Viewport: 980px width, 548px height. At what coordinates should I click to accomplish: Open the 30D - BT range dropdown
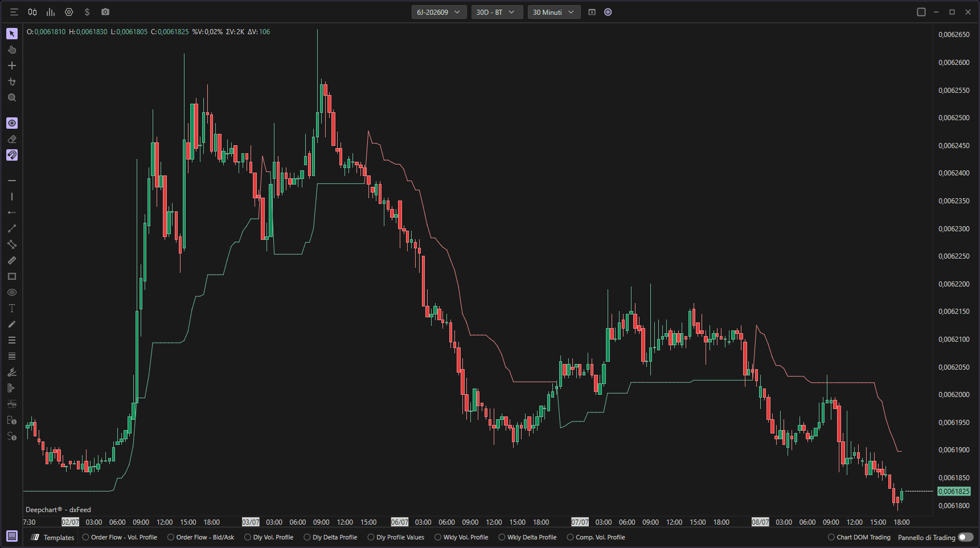pyautogui.click(x=497, y=12)
